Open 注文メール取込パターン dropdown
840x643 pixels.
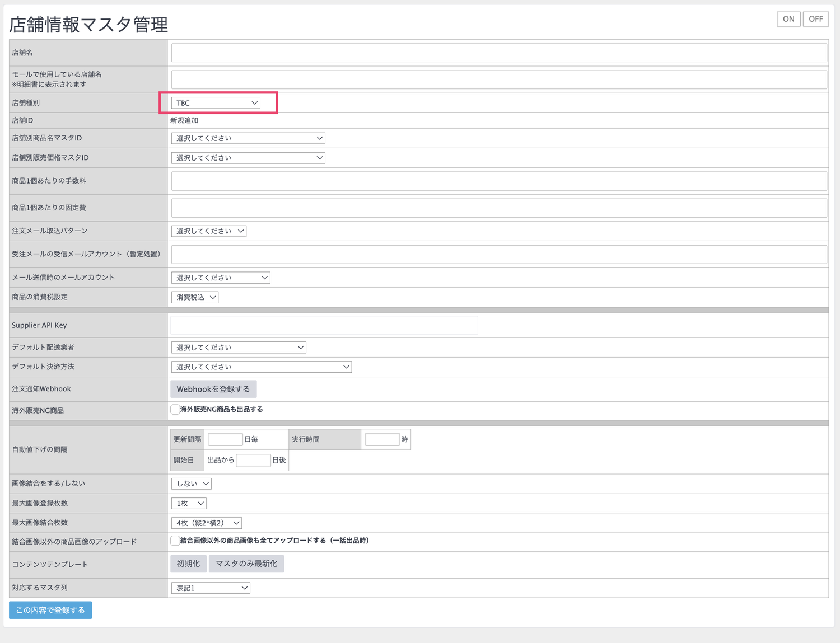[x=209, y=231]
